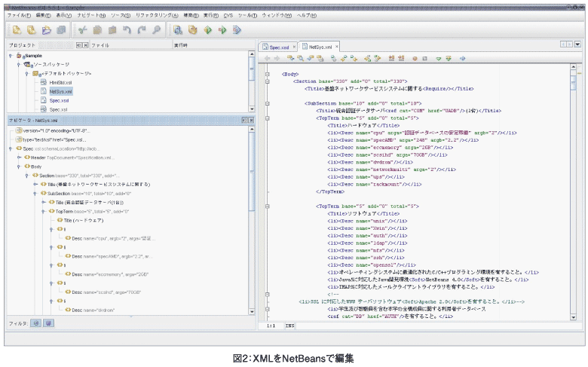Open the リファクタリング menu

click(x=157, y=15)
